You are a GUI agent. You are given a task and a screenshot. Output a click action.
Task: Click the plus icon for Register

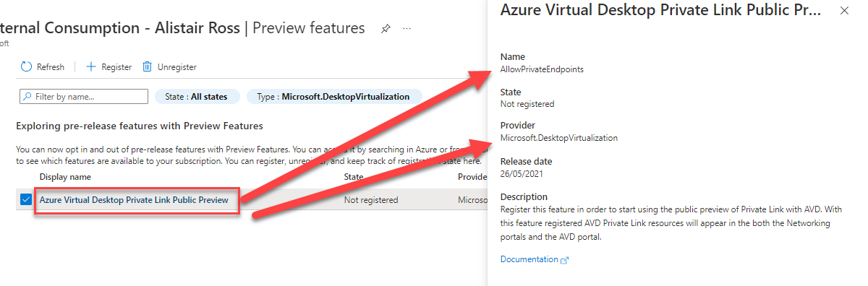91,66
